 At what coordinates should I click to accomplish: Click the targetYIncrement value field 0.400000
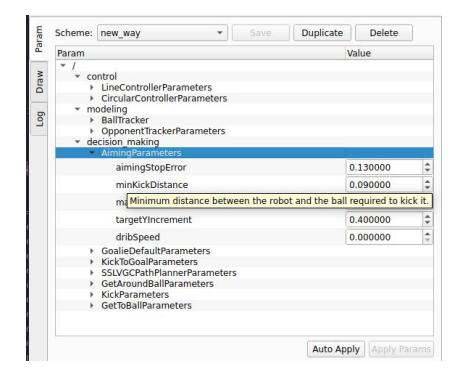384,220
